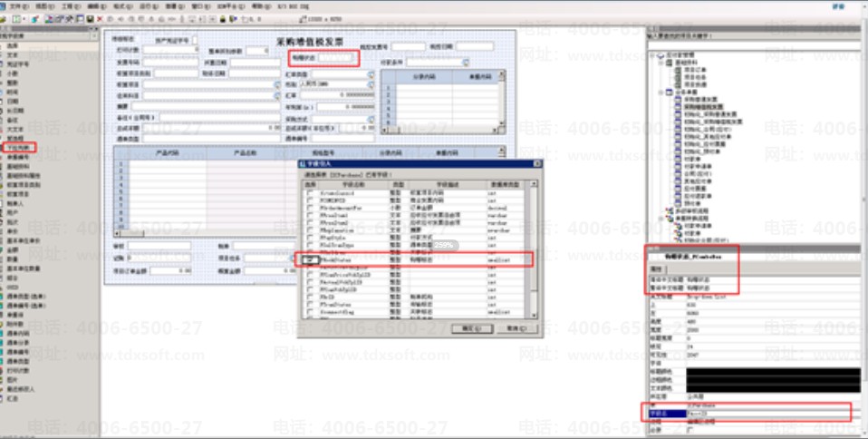Uncheck the highlighted checked field row checkbox

(310, 259)
